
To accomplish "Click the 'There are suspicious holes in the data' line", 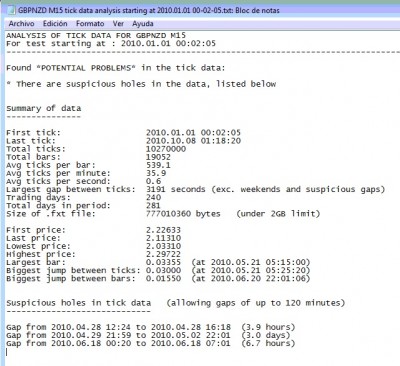I will coord(141,84).
